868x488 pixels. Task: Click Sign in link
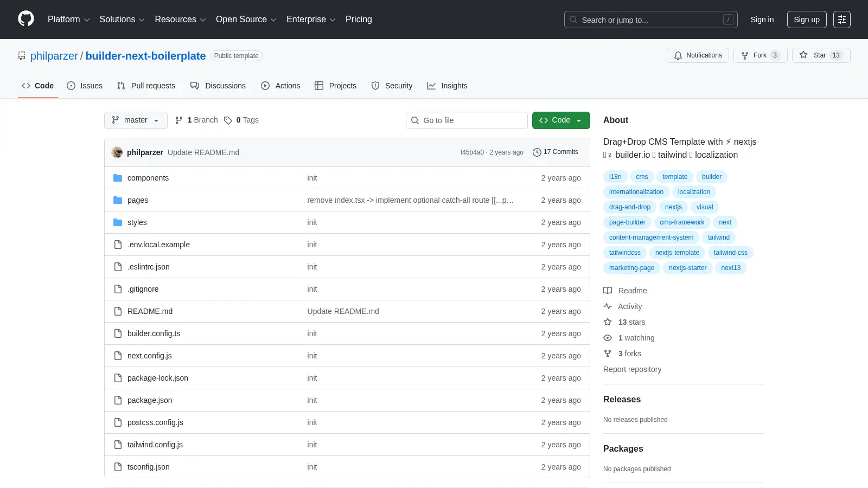(762, 20)
